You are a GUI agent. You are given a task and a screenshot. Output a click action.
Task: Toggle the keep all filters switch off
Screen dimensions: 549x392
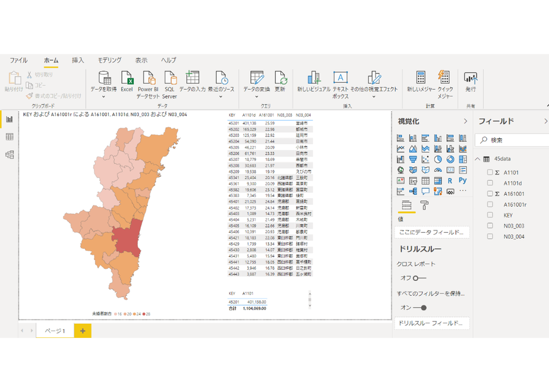419,308
